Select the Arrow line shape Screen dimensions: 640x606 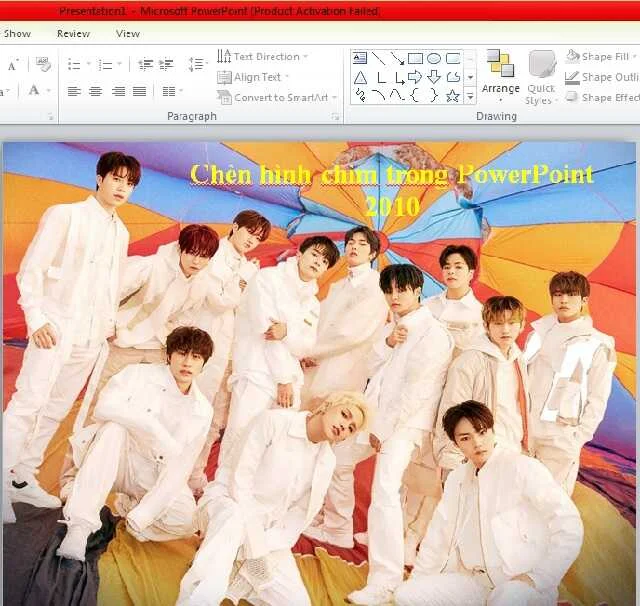(397, 58)
